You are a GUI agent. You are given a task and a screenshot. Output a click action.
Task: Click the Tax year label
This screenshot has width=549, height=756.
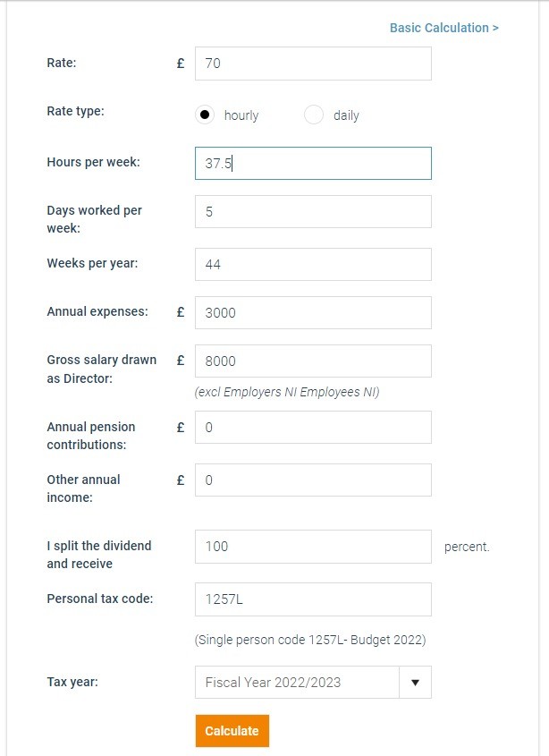[72, 683]
